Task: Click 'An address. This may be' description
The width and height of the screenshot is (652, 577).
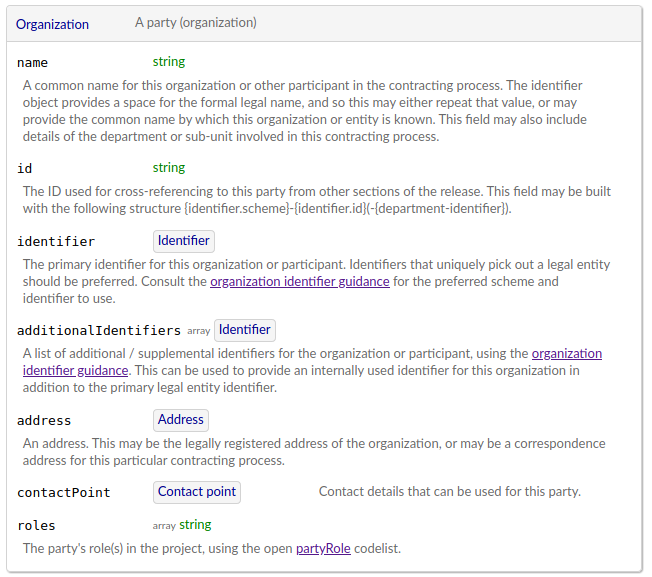Action: [314, 452]
